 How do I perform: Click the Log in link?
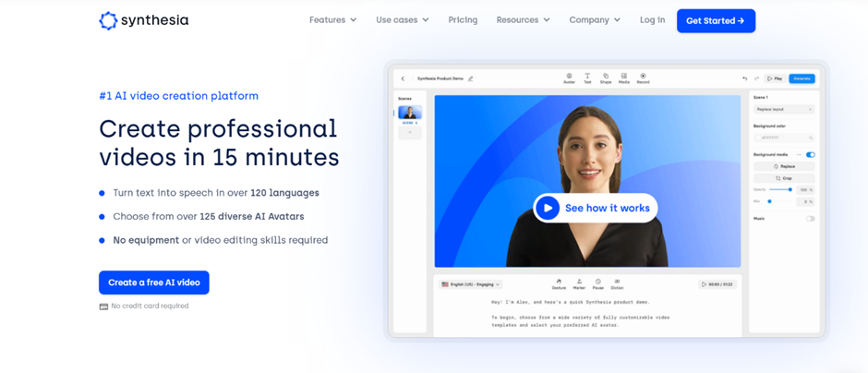click(x=652, y=20)
